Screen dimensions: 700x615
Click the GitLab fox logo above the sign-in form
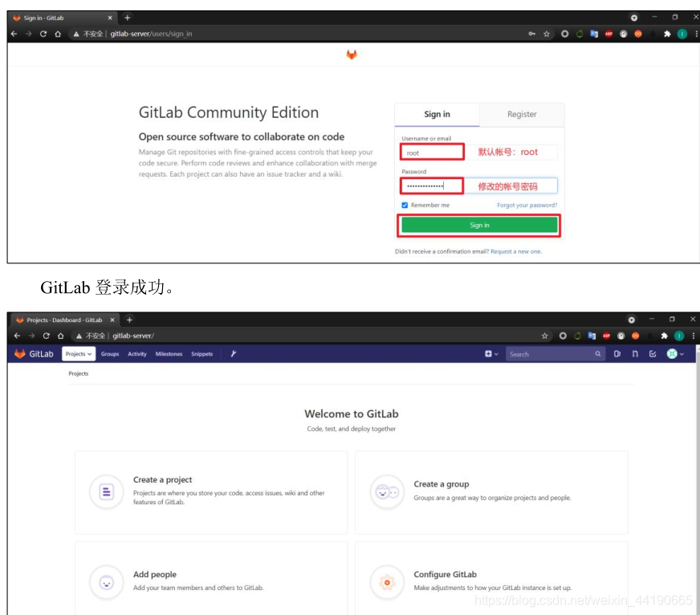pyautogui.click(x=352, y=55)
